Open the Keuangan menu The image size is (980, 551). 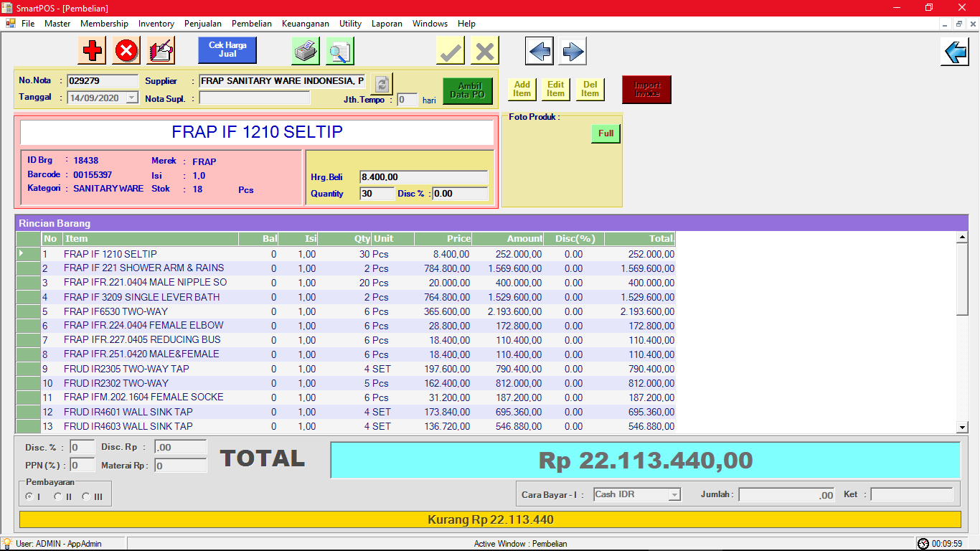306,24
